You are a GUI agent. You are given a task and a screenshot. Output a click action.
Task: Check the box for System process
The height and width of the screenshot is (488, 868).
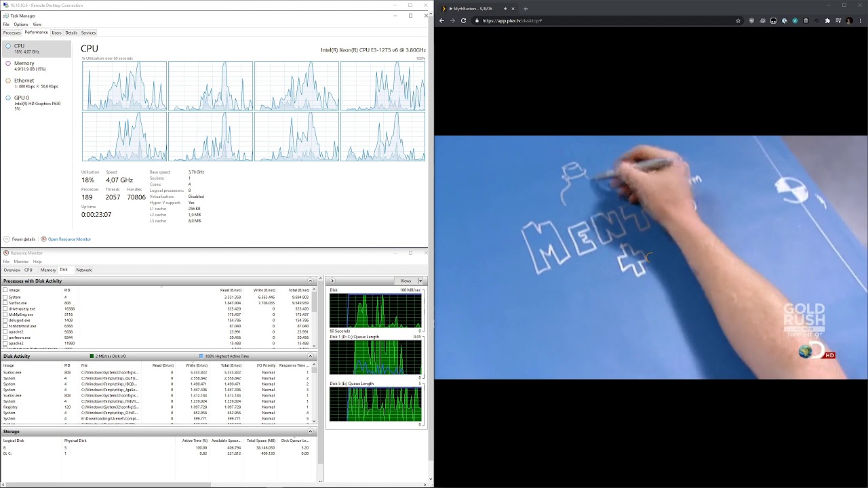(x=5, y=298)
